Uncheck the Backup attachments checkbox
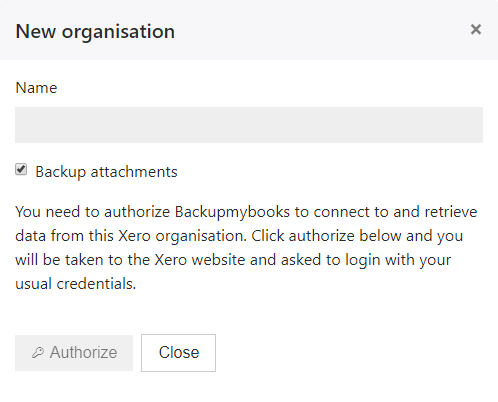Viewport: 498px width, 402px height. [21, 169]
